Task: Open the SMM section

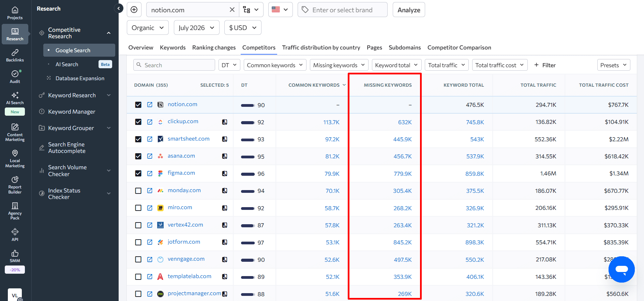Action: coord(15,256)
